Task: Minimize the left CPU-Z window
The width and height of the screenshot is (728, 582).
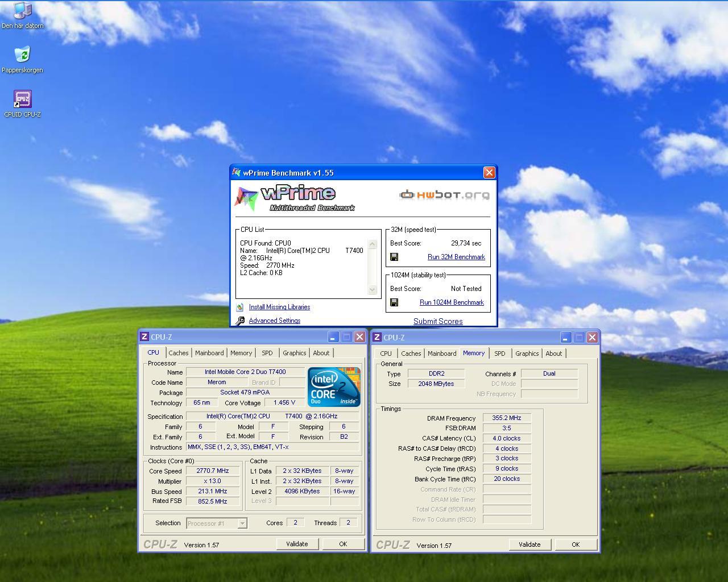Action: tap(333, 336)
